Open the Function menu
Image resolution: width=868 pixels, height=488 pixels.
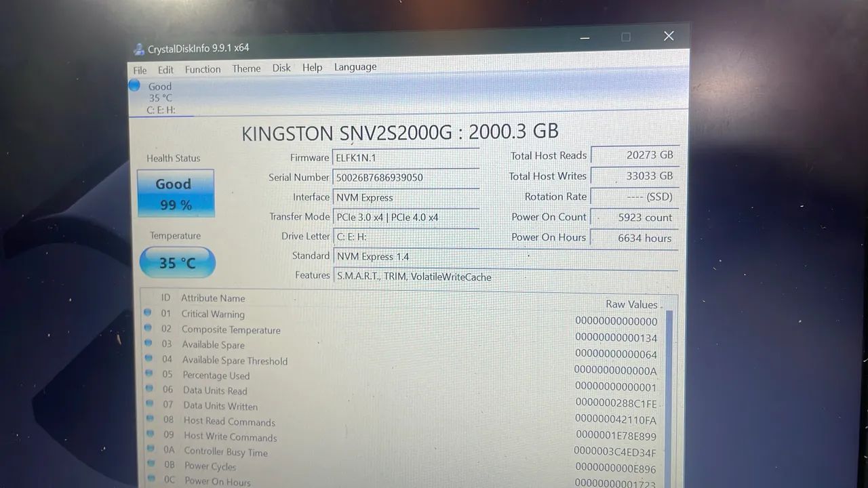203,69
